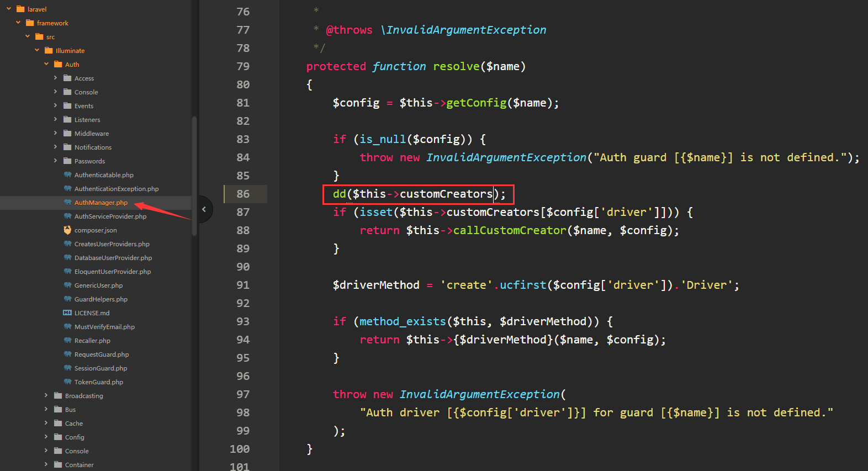
Task: Click the framework folder icon
Action: tap(30, 23)
